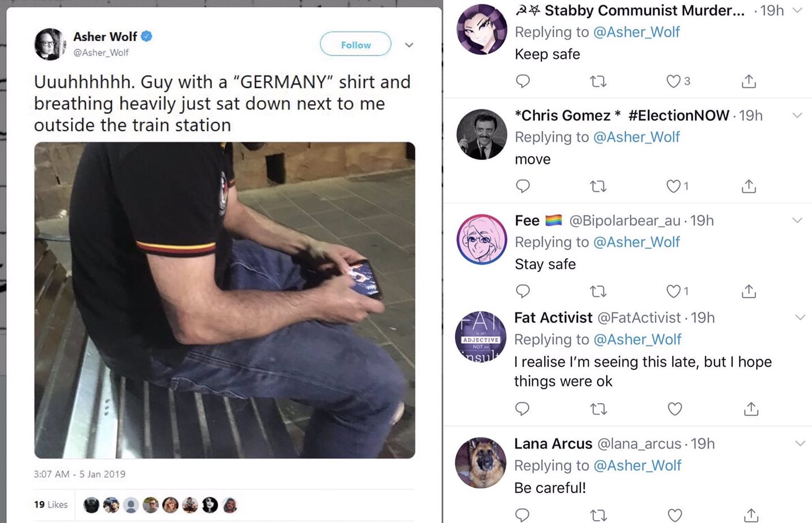812x523 pixels.
Task: Open dropdown next to Follow button
Action: [409, 45]
